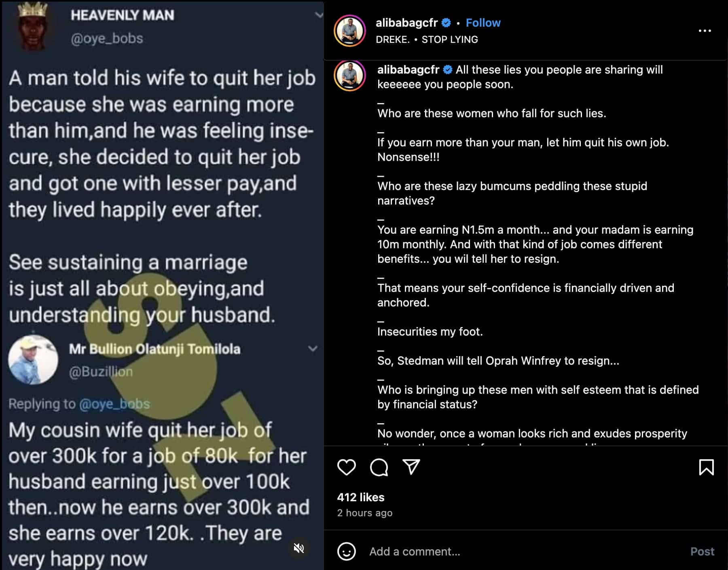The width and height of the screenshot is (728, 570).
Task: Expand the chevron on Mr Bullion's reply tweet
Action: [313, 348]
